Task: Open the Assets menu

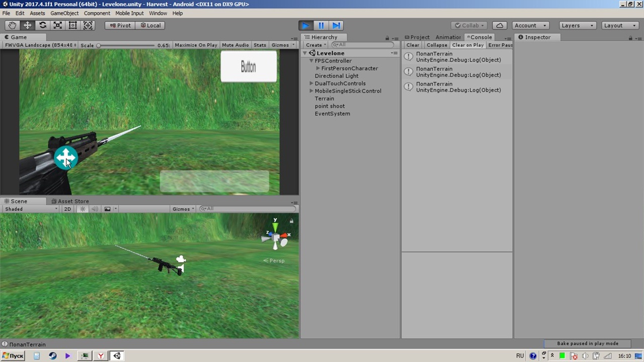Action: 37,13
